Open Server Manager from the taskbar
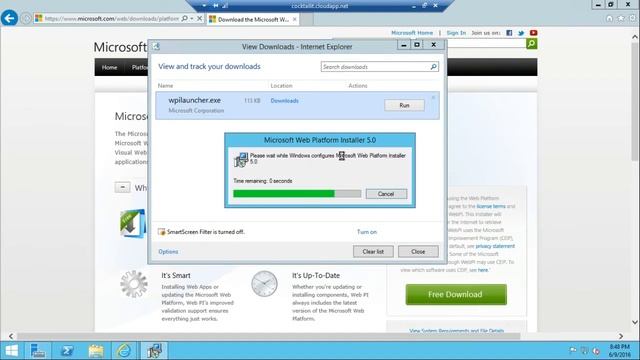Screen dimensions: 640x360 38,351
